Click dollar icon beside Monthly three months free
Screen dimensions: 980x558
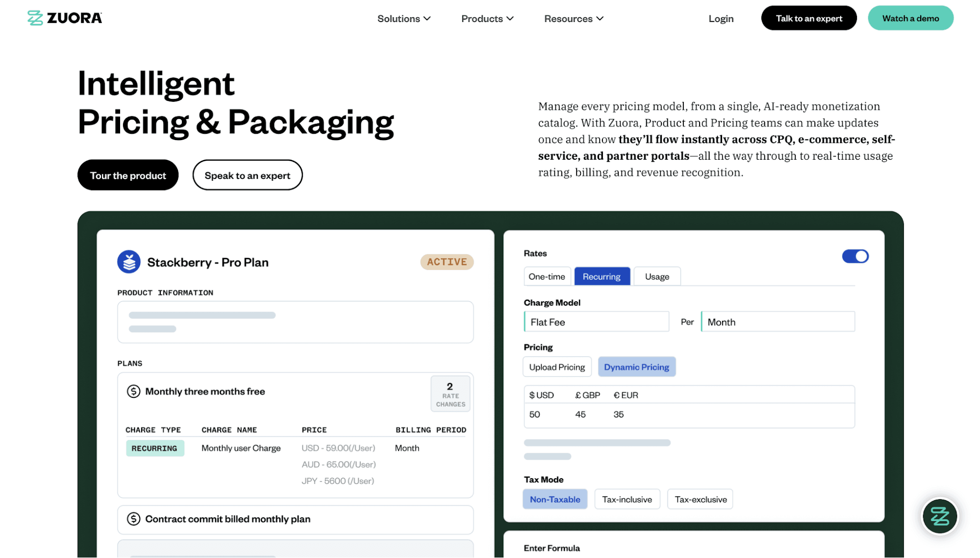pyautogui.click(x=133, y=391)
